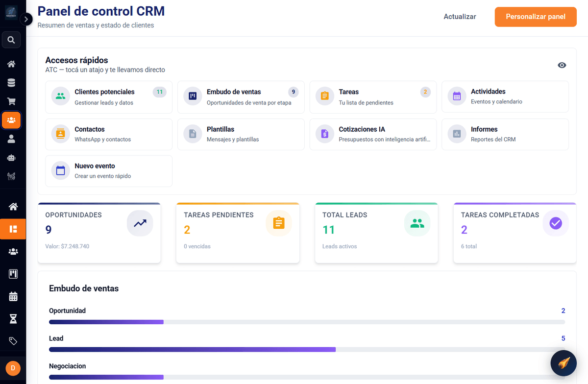
Task: Click the calendar icon in sidebar
Action: coord(13,296)
